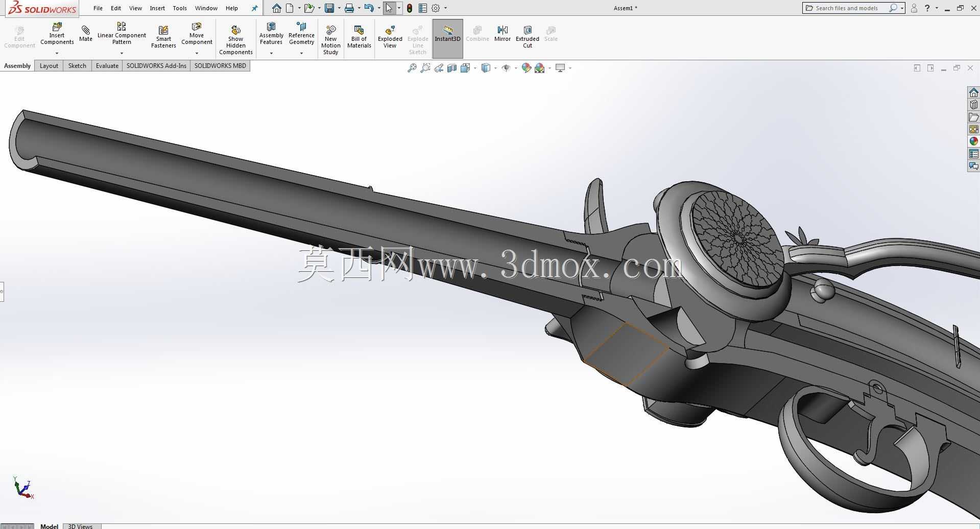
Task: Open Design Library in task pane
Action: [x=973, y=105]
